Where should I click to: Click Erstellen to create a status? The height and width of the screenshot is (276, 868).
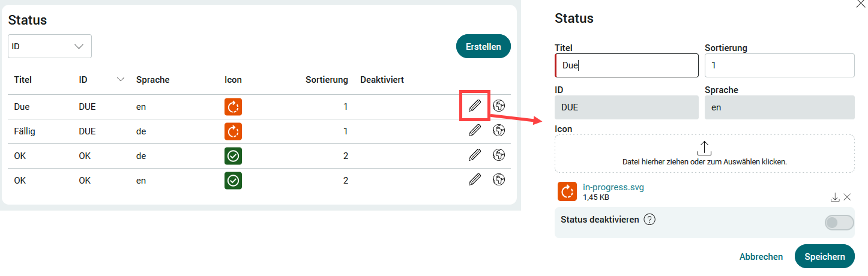(x=483, y=46)
